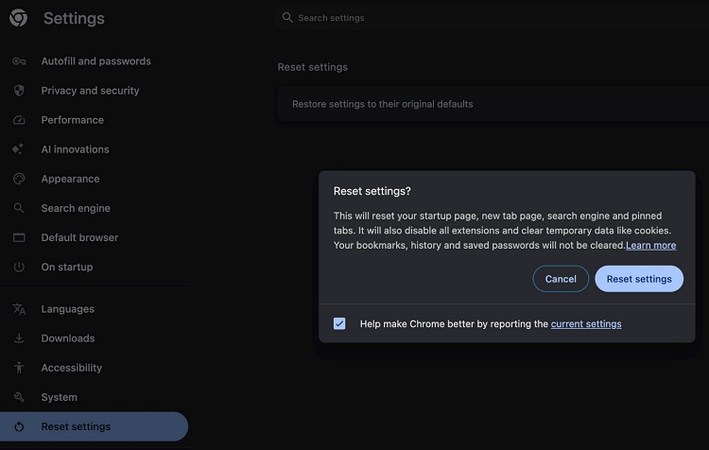Image resolution: width=709 pixels, height=450 pixels.
Task: Click Restore settings to their original defaults row
Action: point(493,104)
